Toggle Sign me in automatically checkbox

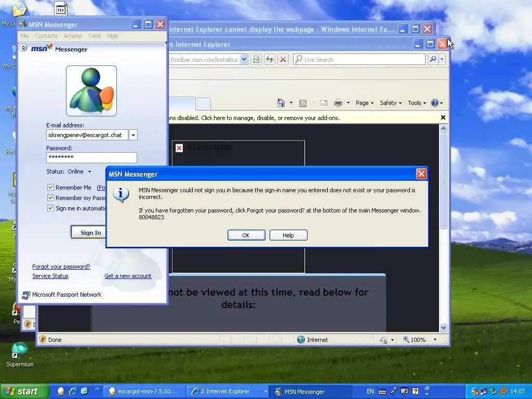tap(50, 208)
